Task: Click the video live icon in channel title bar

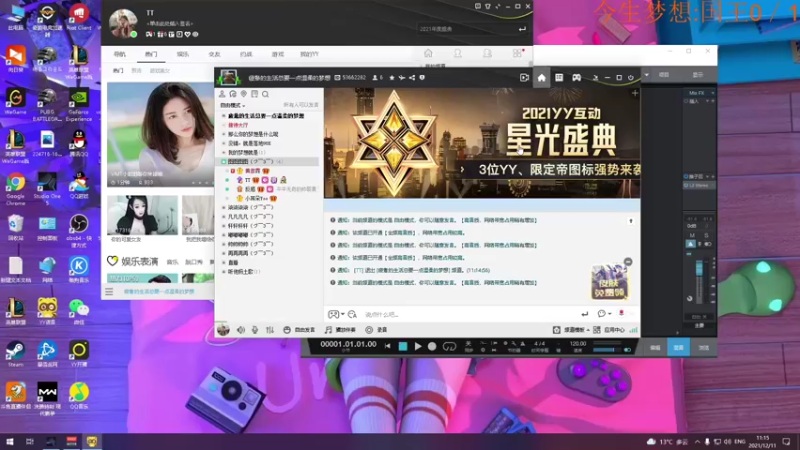Action: tap(524, 78)
